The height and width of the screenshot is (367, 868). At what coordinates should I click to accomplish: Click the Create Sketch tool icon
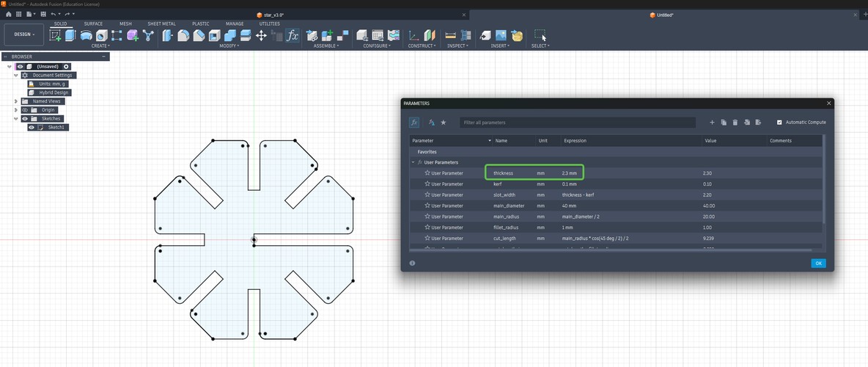click(56, 35)
